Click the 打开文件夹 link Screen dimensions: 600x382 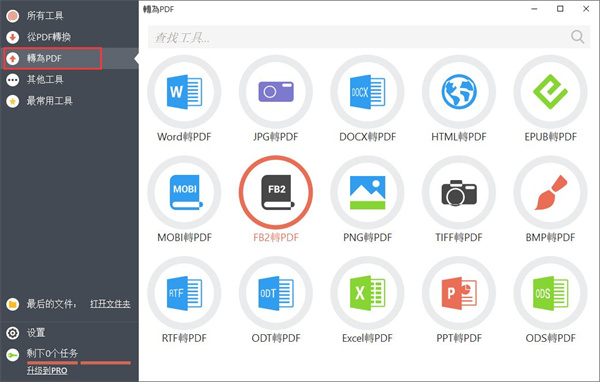110,304
